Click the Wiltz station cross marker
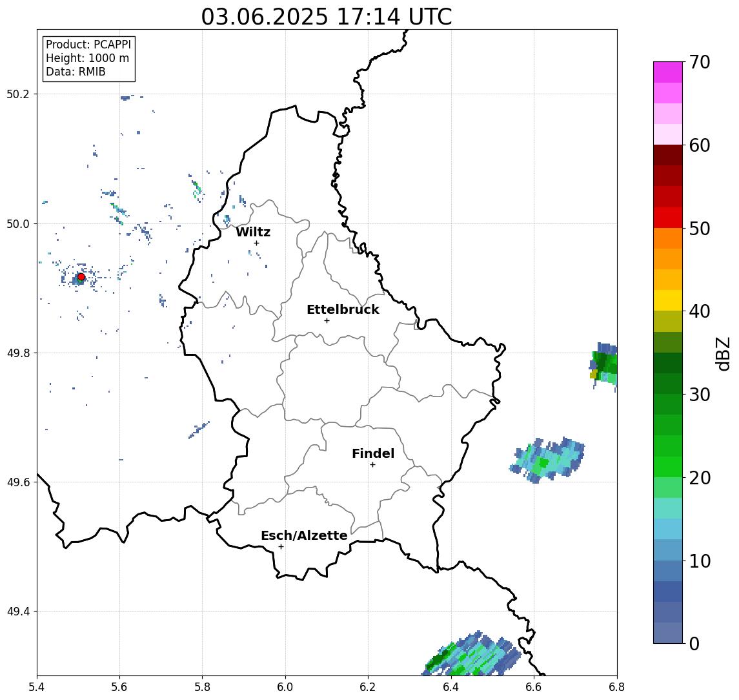 [256, 243]
